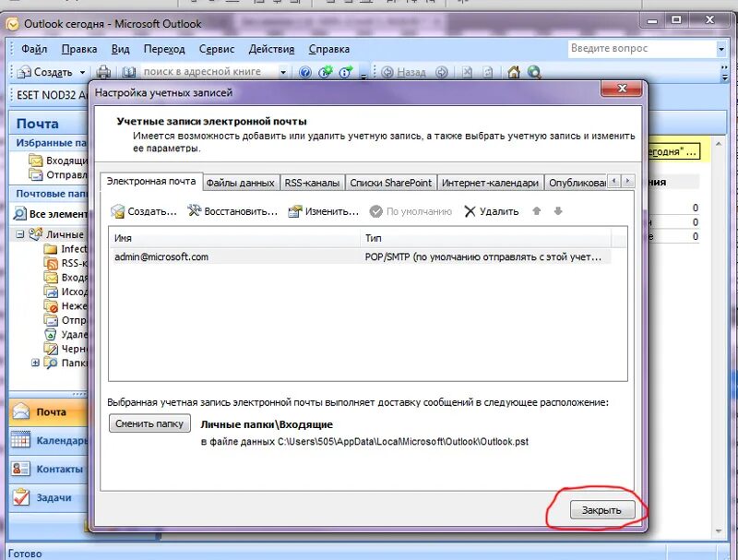Click the Назад back button

tap(403, 73)
